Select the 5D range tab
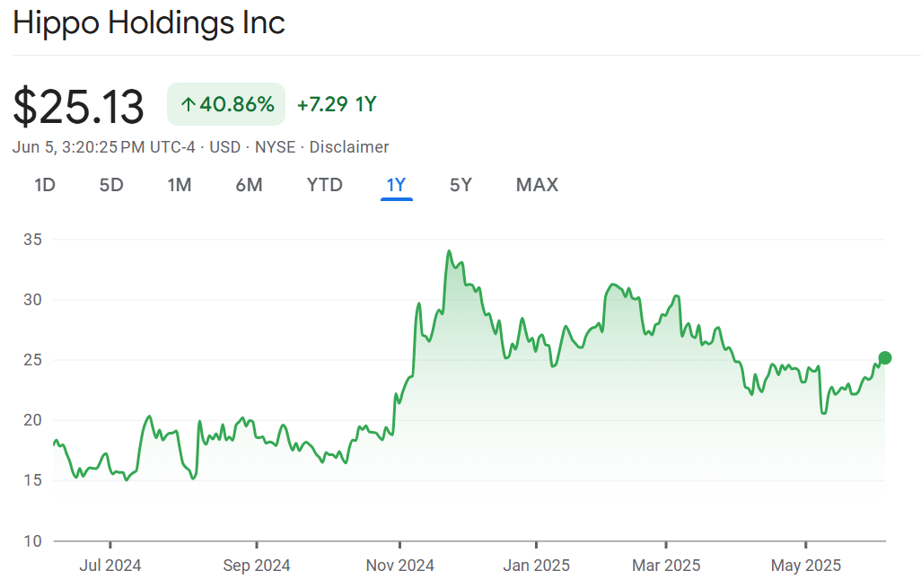The image size is (921, 588). coord(111,185)
